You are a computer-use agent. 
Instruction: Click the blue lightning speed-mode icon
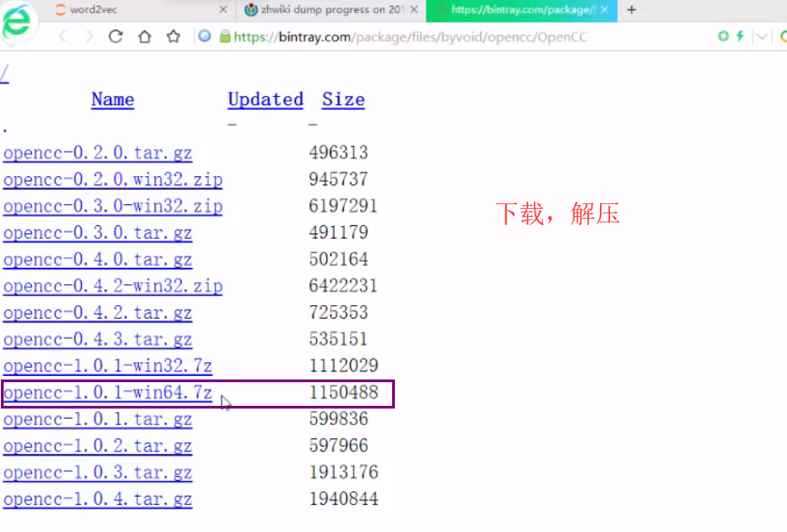pos(741,36)
